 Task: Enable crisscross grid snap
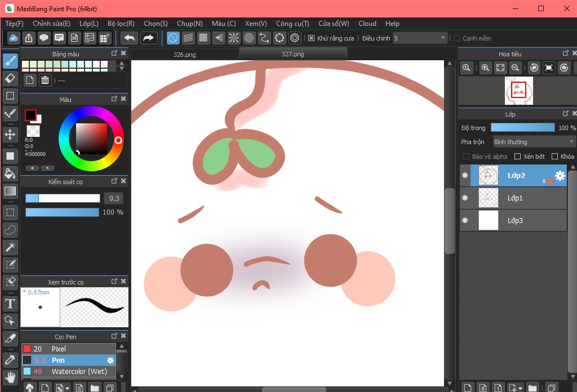click(x=203, y=38)
